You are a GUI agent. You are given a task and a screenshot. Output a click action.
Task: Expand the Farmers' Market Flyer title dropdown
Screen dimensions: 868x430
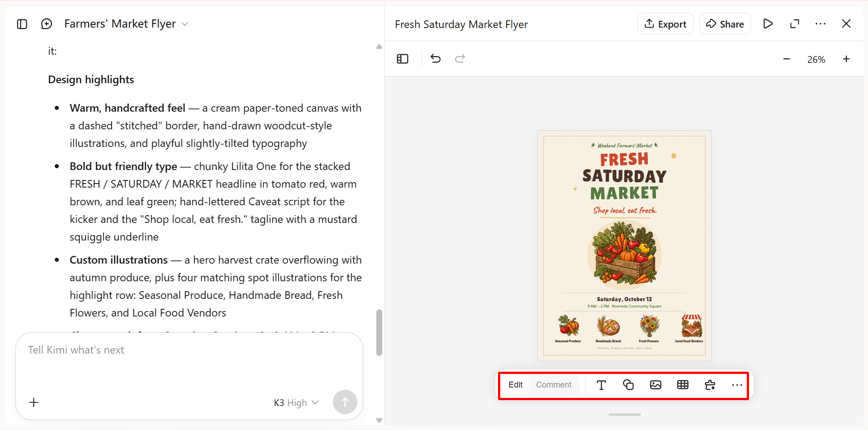point(185,24)
